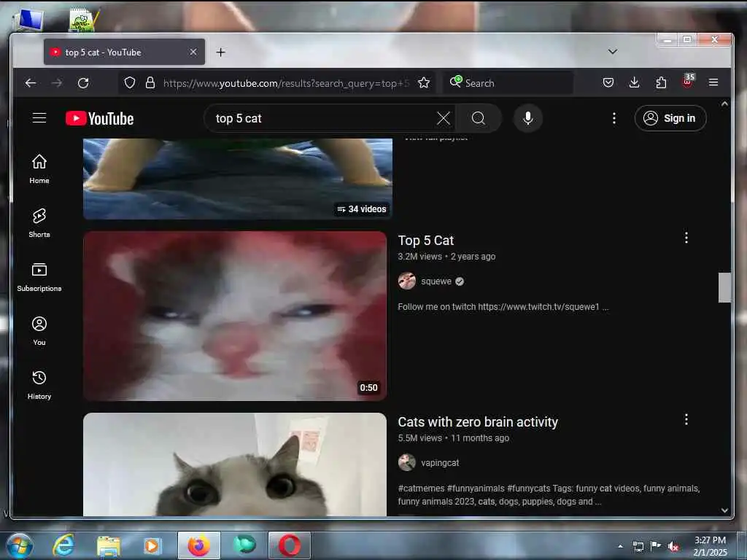Viewport: 747px width, 560px height.
Task: Click the vapingcat channel avatar
Action: 407,462
